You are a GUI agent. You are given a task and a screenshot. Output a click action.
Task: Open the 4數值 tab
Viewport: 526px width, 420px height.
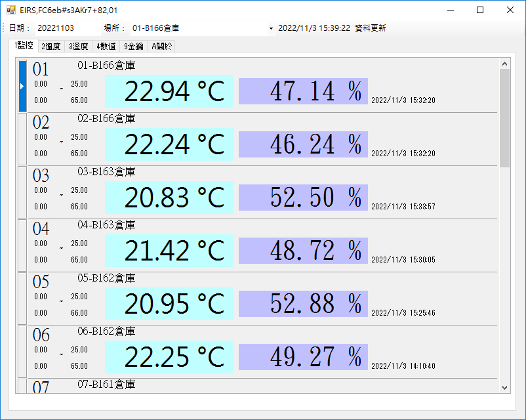point(106,46)
